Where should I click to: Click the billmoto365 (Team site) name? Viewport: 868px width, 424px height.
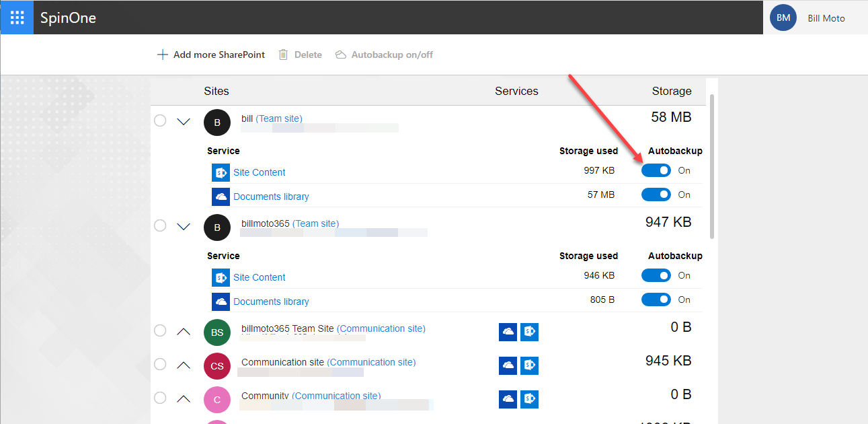point(290,223)
